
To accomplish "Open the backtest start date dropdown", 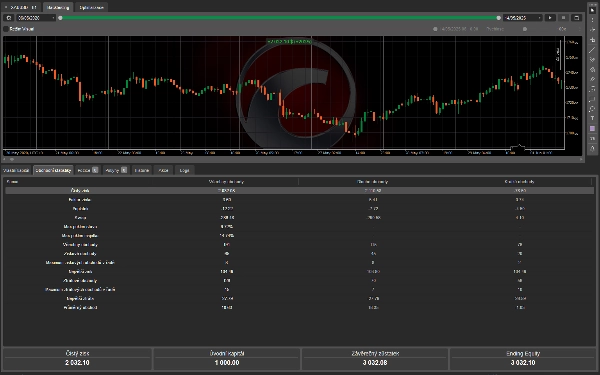I will (36, 18).
